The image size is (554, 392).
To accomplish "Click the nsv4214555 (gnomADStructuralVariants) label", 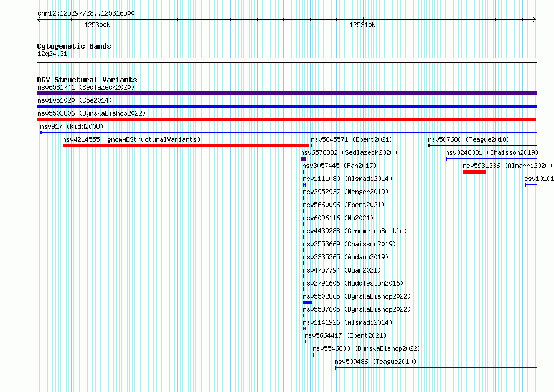I will click(131, 139).
